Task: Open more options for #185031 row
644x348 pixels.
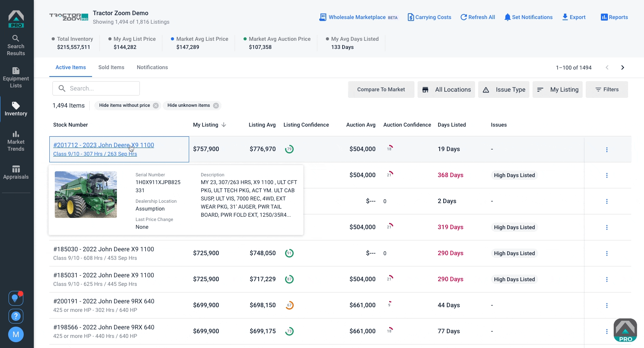Action: [607, 279]
